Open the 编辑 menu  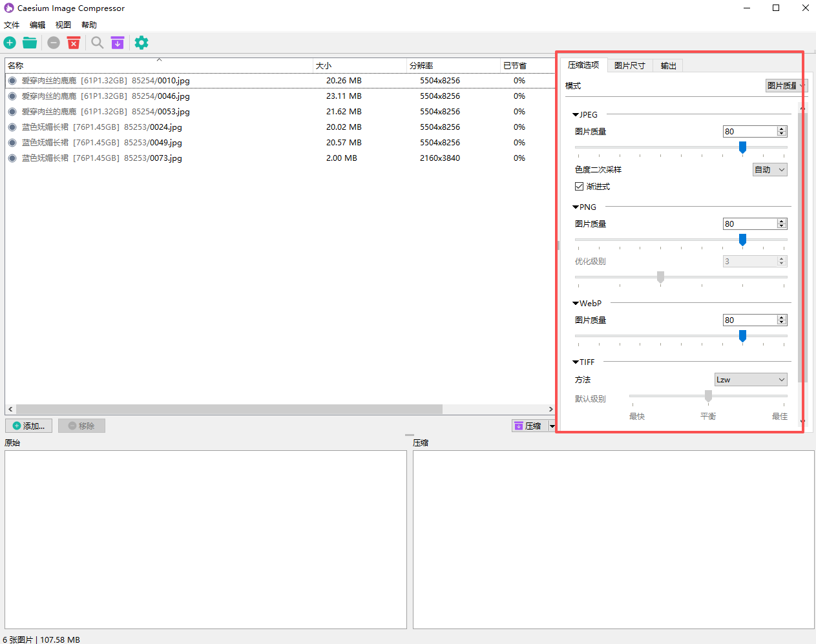click(x=37, y=25)
